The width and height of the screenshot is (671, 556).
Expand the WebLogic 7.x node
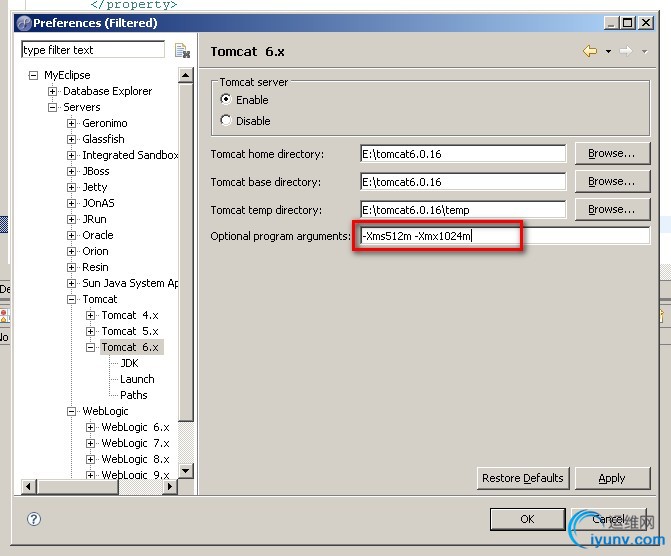(90, 443)
